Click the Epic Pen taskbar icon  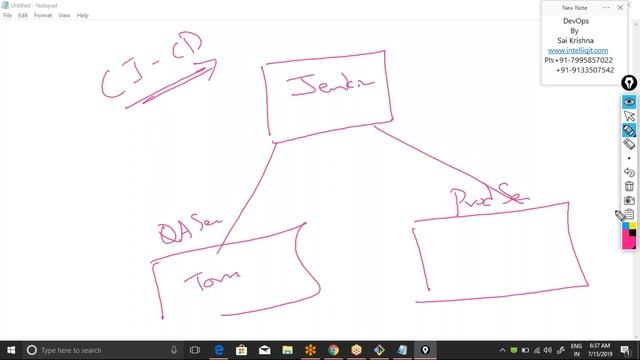tap(425, 350)
